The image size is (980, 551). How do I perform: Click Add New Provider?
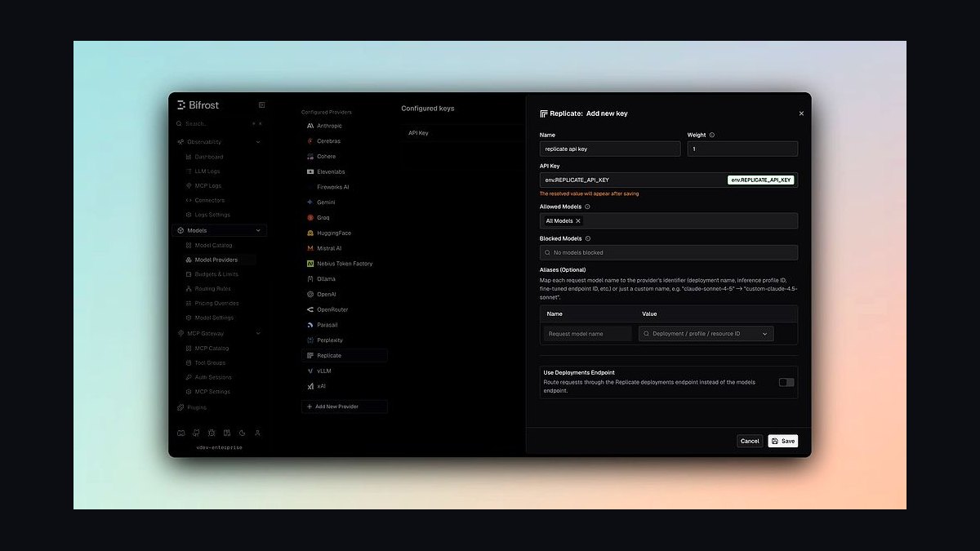pos(345,407)
